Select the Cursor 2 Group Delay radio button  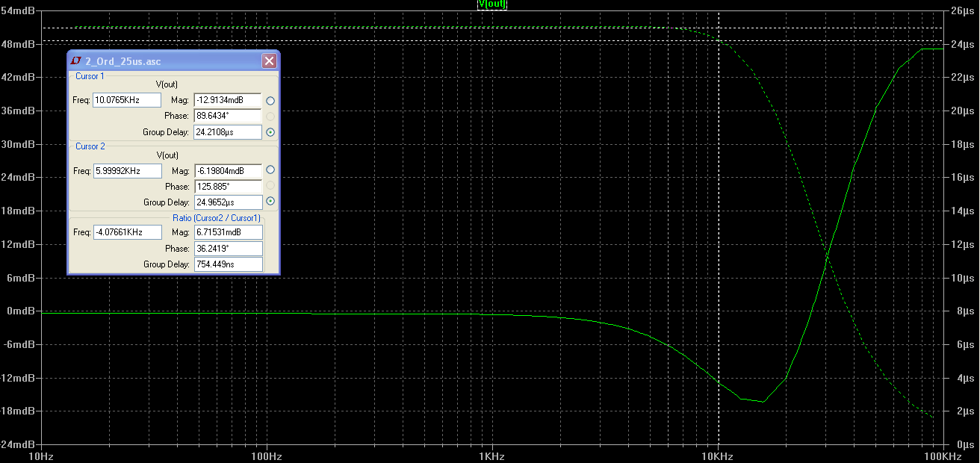click(x=270, y=202)
